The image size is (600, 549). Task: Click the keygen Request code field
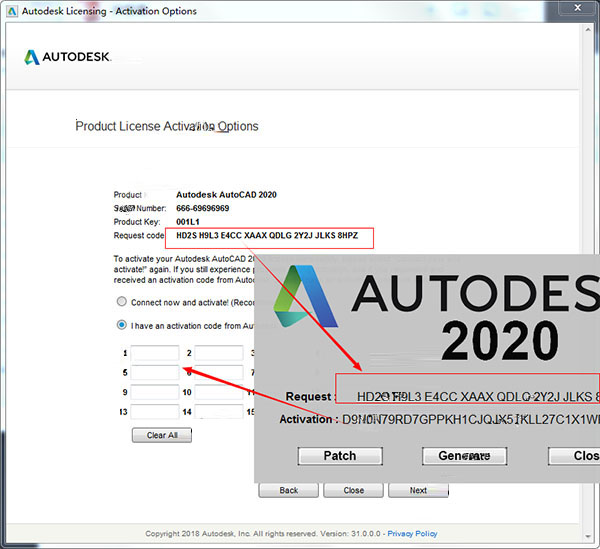(x=468, y=388)
